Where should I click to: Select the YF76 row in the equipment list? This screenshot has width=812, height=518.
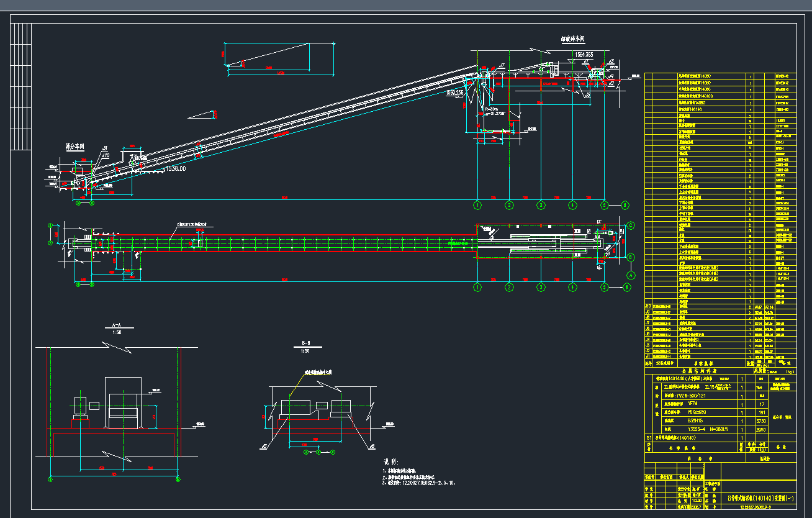(681, 404)
